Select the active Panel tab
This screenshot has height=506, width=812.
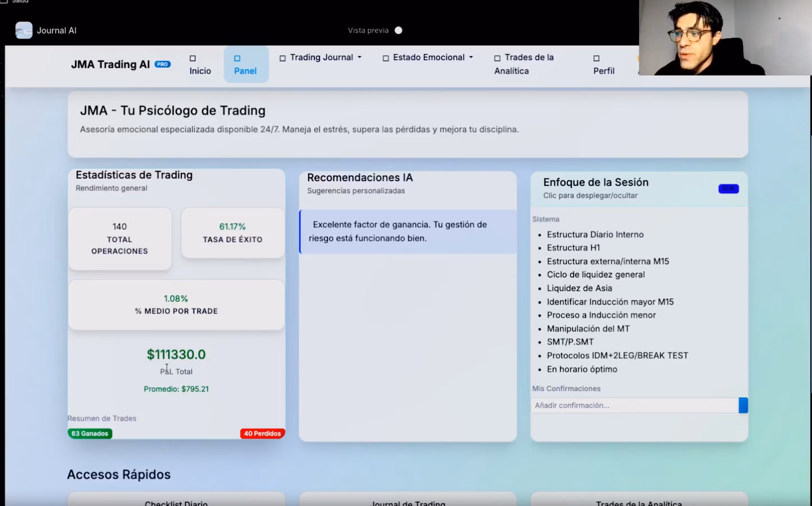[246, 65]
